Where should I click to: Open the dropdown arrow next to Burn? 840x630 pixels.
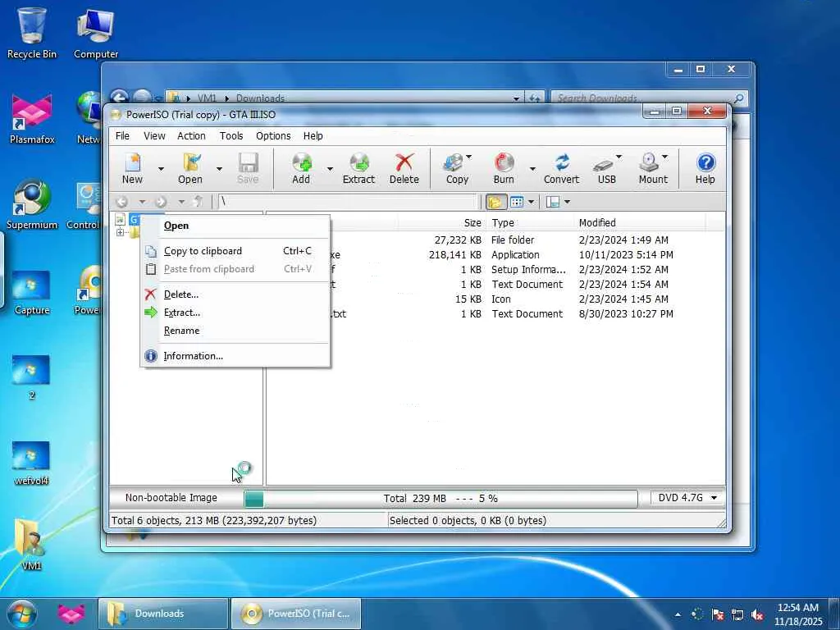coord(532,169)
